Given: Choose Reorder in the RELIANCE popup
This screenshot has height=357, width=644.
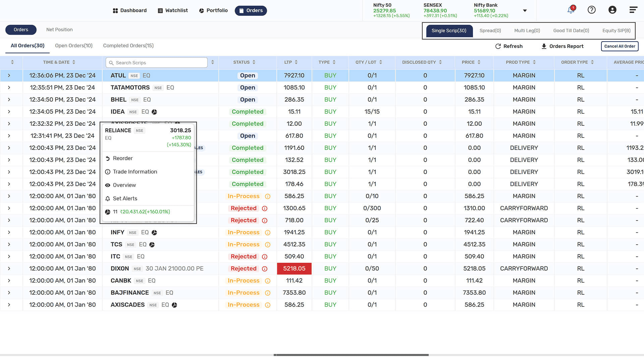Looking at the screenshot, I should (123, 159).
